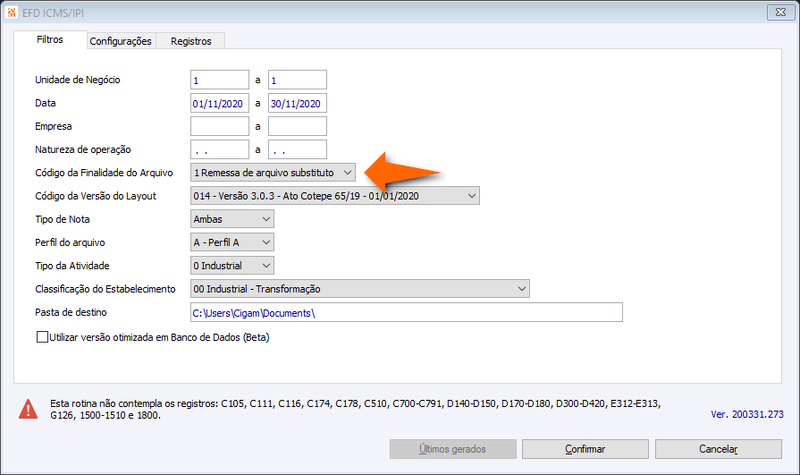
Task: Switch to the Filtros tab
Action: [50, 40]
